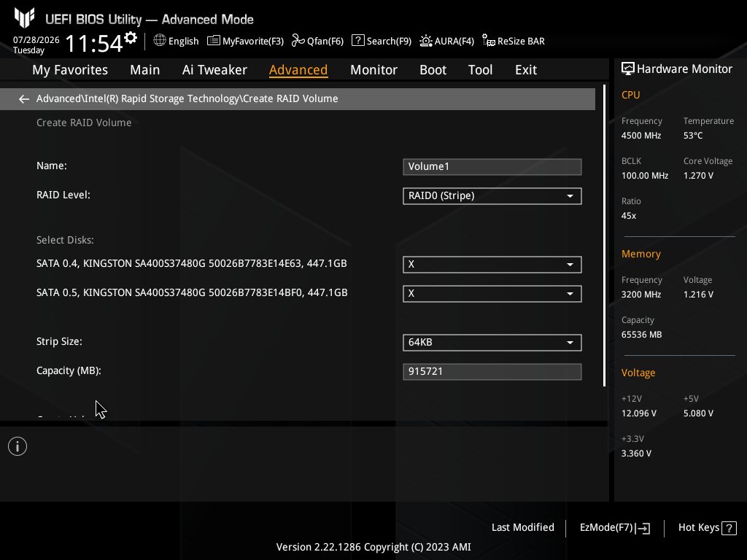Click the RAID Level label
This screenshot has height=560, width=747.
(x=63, y=195)
